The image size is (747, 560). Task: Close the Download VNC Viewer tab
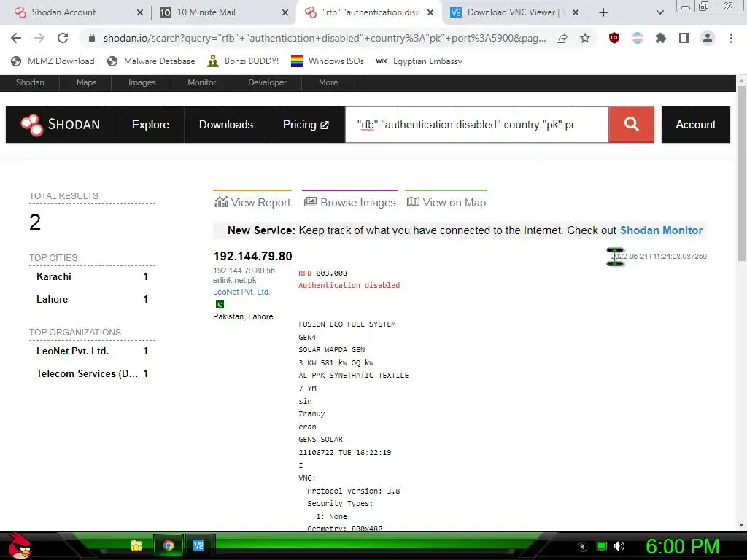pos(576,12)
